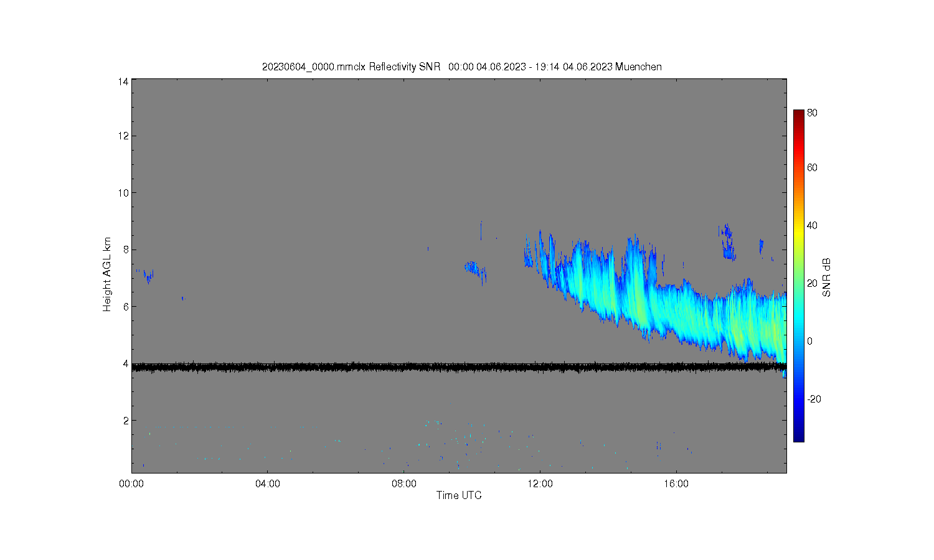Click the isolated blue echo near 17:30 at 8.5 km

click(727, 241)
